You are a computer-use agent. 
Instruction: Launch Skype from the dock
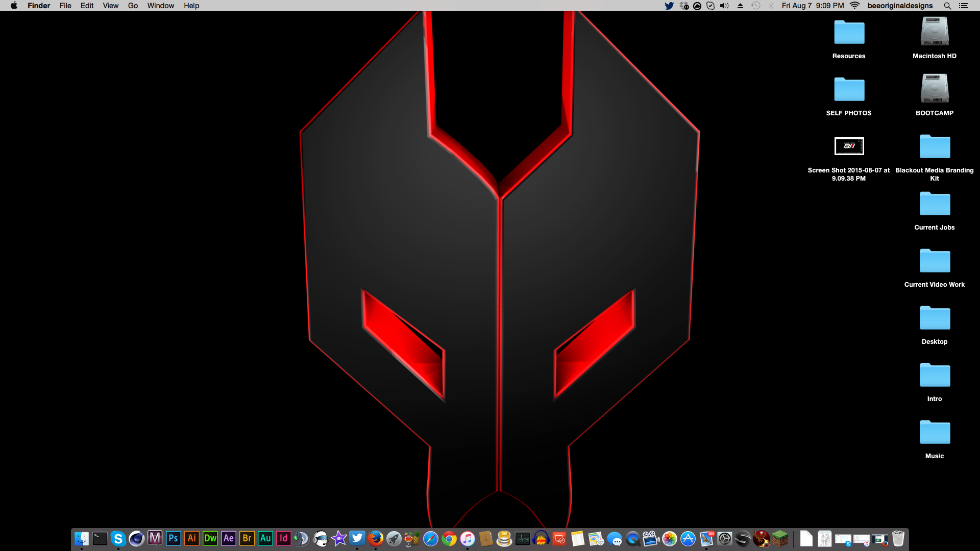(118, 539)
